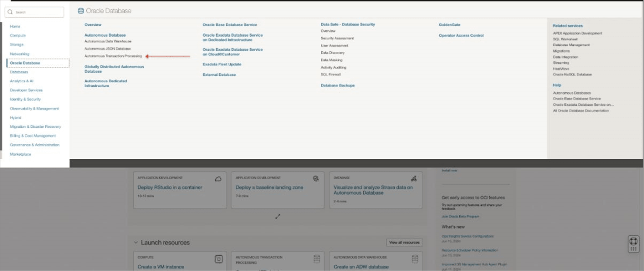Open Oracle NoSQL Database related service

click(572, 75)
